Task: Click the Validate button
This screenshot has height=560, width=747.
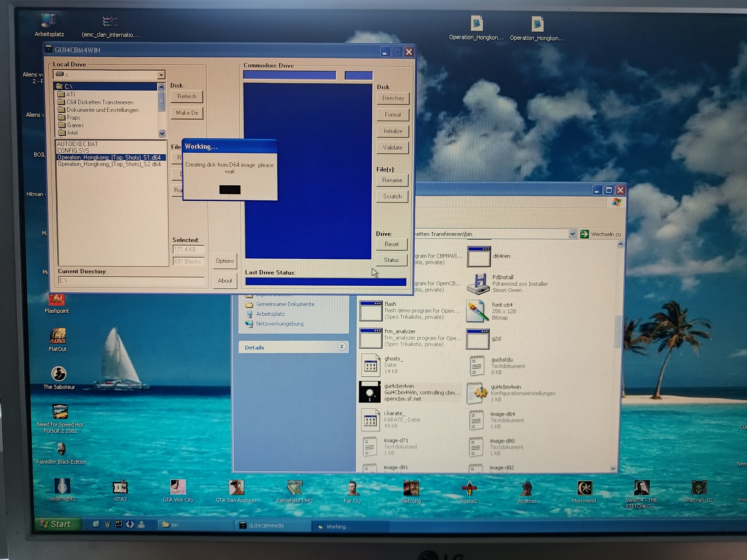Action: (x=393, y=148)
